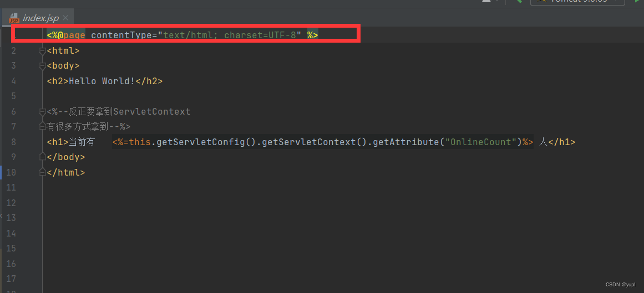This screenshot has height=293, width=644.
Task: Click the "text/html; charset=UTF-8" string value
Action: coord(230,35)
